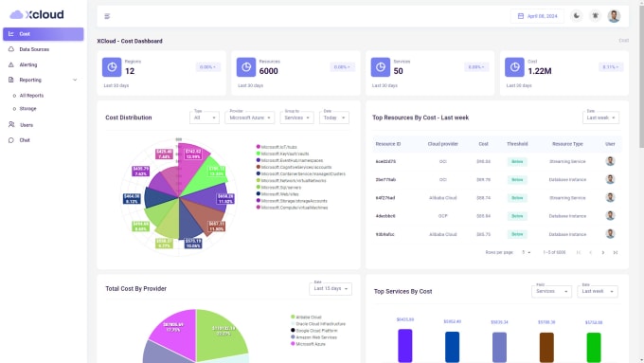The image size is (644, 363).
Task: Toggle Amazon Web Services legend entry
Action: coord(313,337)
